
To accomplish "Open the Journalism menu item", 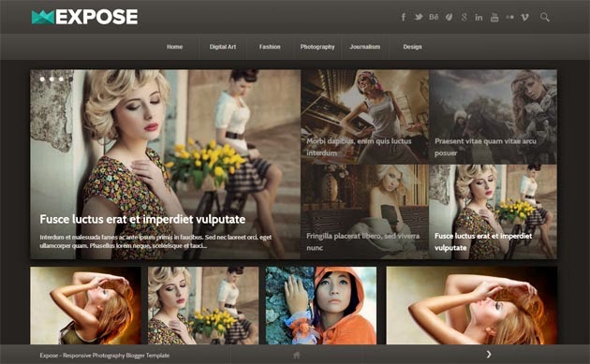I will click(365, 47).
